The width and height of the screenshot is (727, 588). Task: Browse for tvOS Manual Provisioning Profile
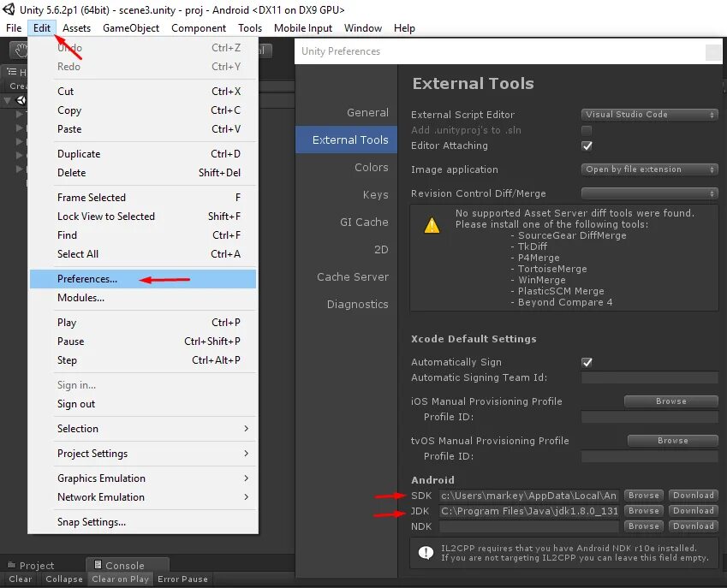click(673, 441)
